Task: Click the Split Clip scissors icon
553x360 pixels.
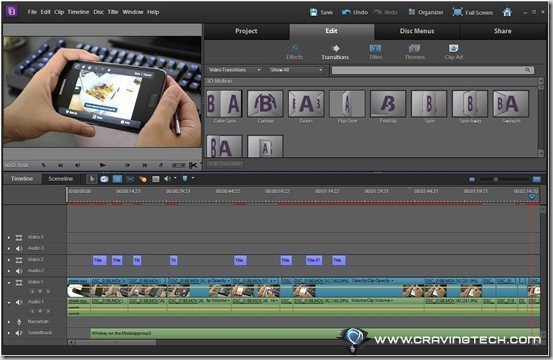Action: click(193, 165)
